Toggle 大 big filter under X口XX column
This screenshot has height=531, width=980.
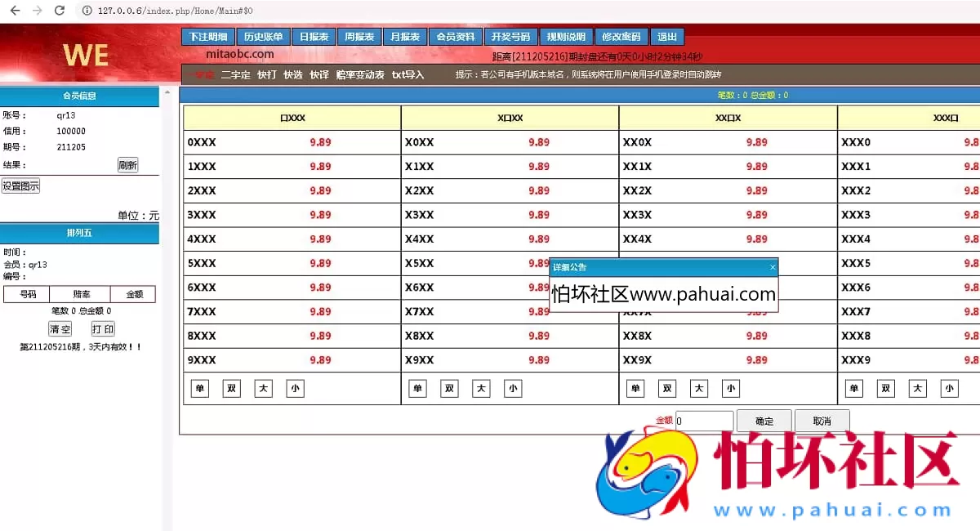[x=481, y=389]
